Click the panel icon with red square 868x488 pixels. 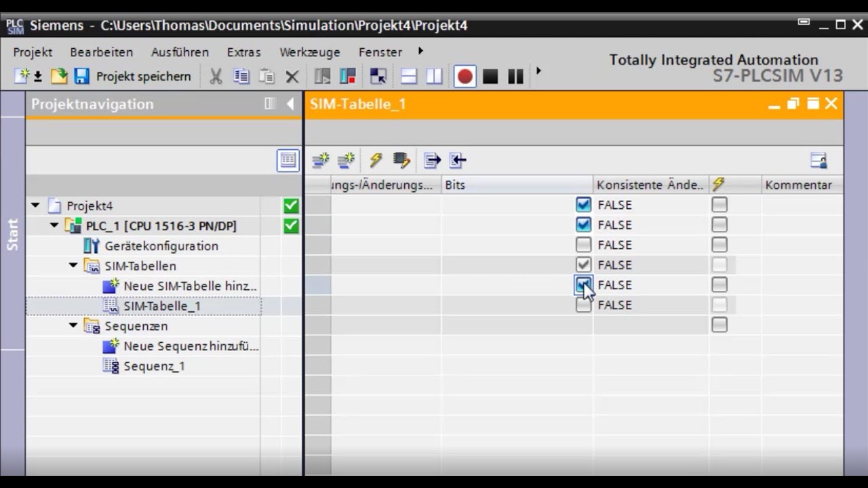pyautogui.click(x=348, y=77)
